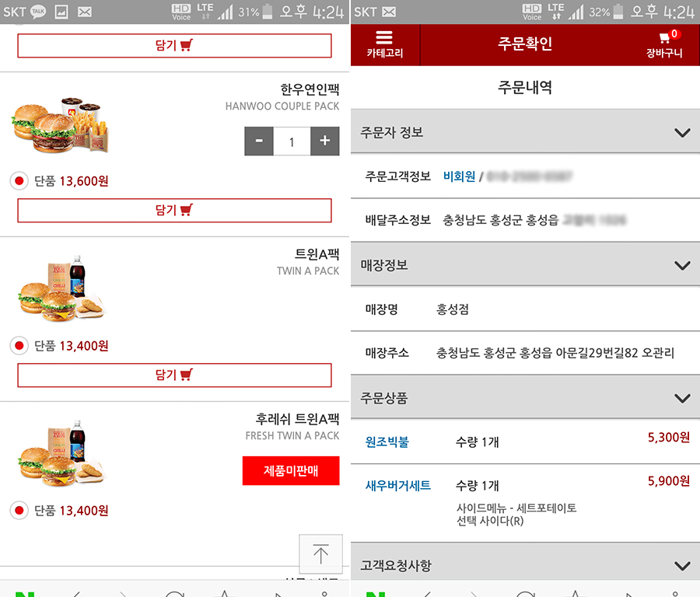Tap the 주문확인 header title

pyautogui.click(x=525, y=44)
